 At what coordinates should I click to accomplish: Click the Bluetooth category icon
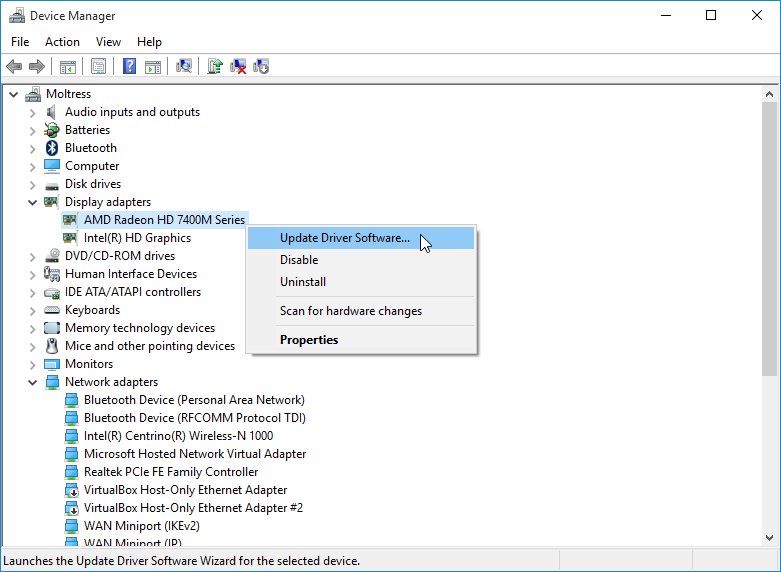click(x=52, y=148)
